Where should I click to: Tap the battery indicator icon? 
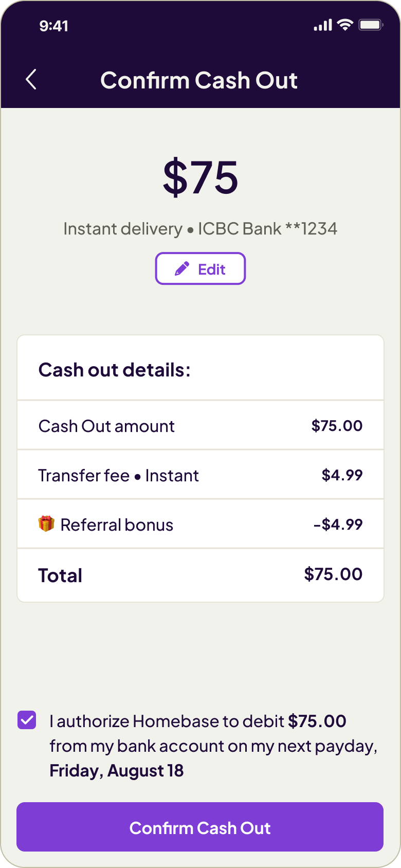click(x=371, y=25)
